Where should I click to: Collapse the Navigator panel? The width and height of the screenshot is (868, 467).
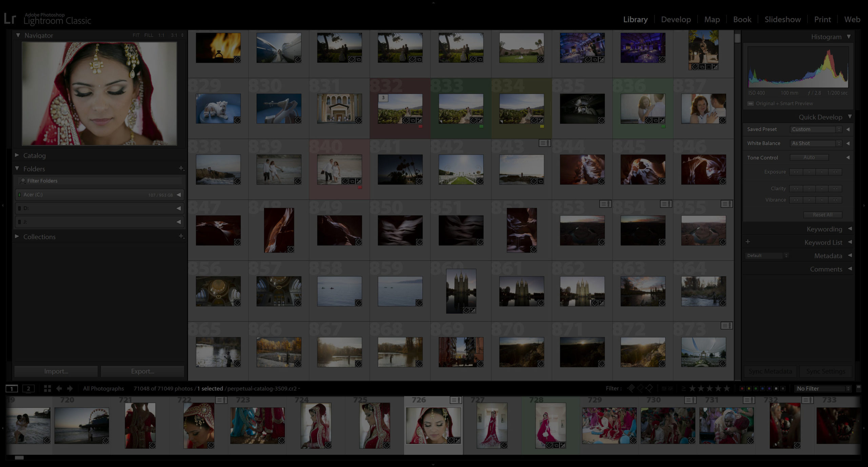pos(18,35)
